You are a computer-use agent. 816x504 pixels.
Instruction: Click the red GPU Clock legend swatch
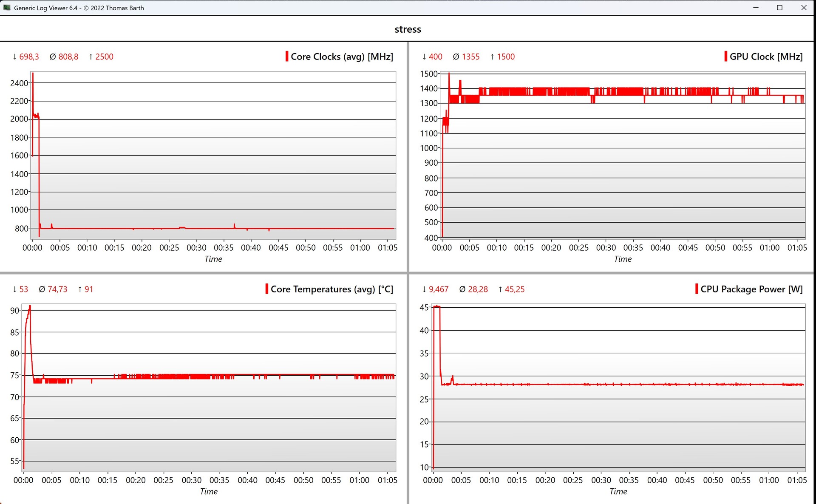tap(725, 57)
